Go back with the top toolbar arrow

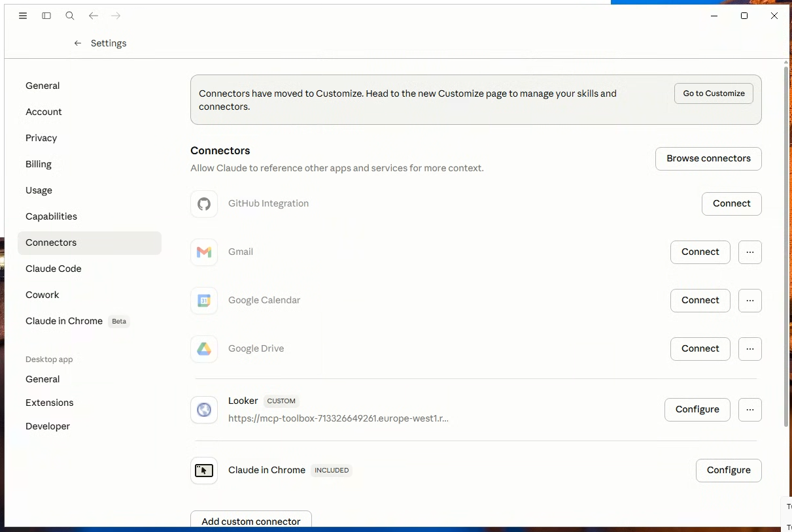(94, 16)
